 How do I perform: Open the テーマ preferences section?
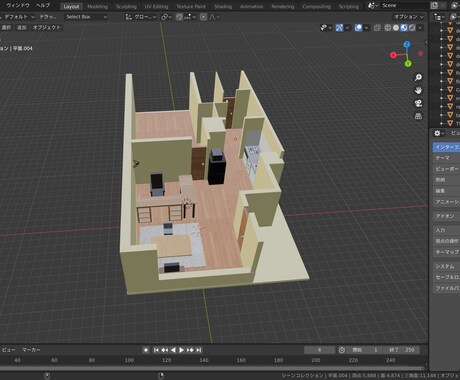pos(446,158)
